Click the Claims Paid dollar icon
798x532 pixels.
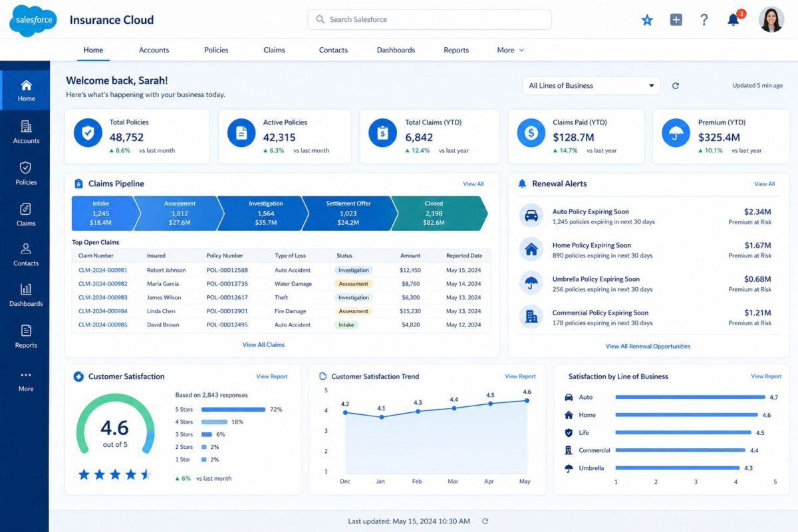pos(531,133)
